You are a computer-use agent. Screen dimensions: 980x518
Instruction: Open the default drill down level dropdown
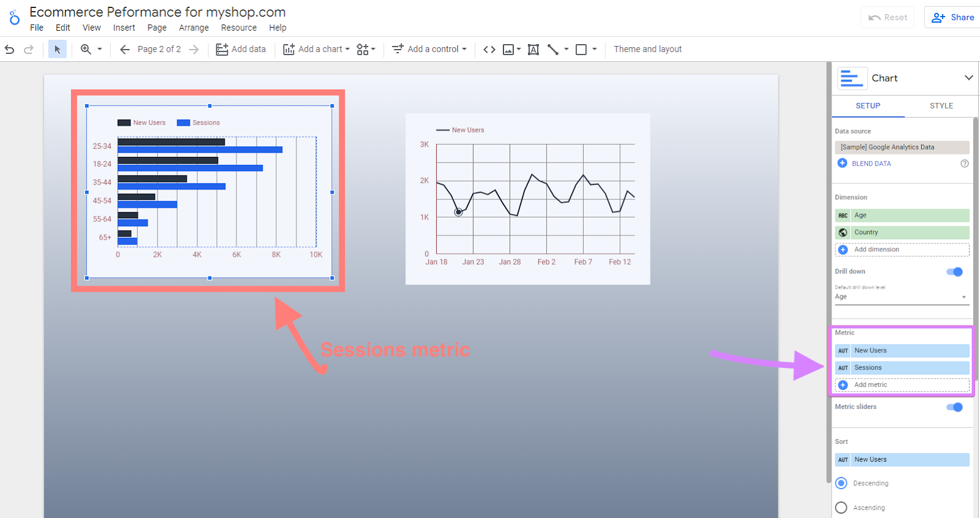tap(901, 297)
